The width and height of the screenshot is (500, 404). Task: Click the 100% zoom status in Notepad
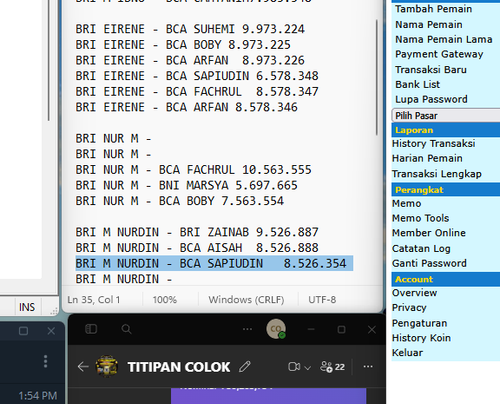point(165,300)
